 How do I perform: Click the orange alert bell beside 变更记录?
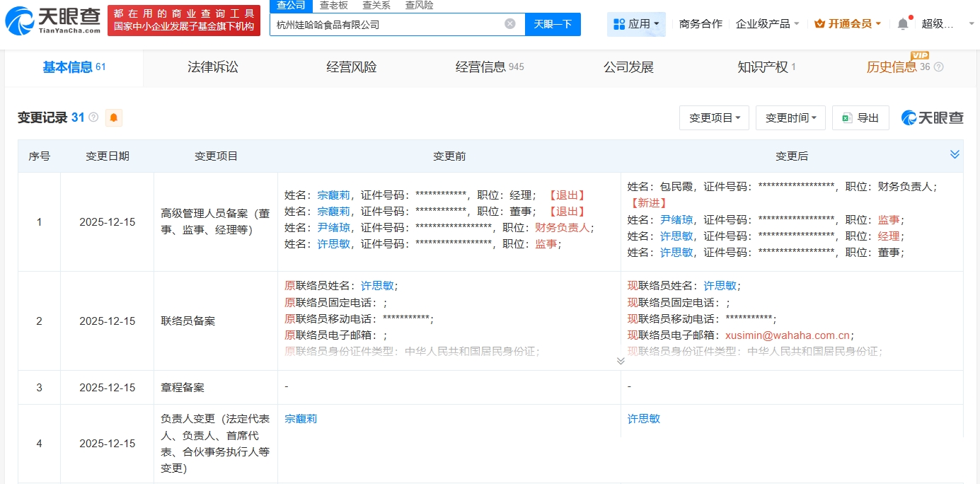pyautogui.click(x=113, y=117)
